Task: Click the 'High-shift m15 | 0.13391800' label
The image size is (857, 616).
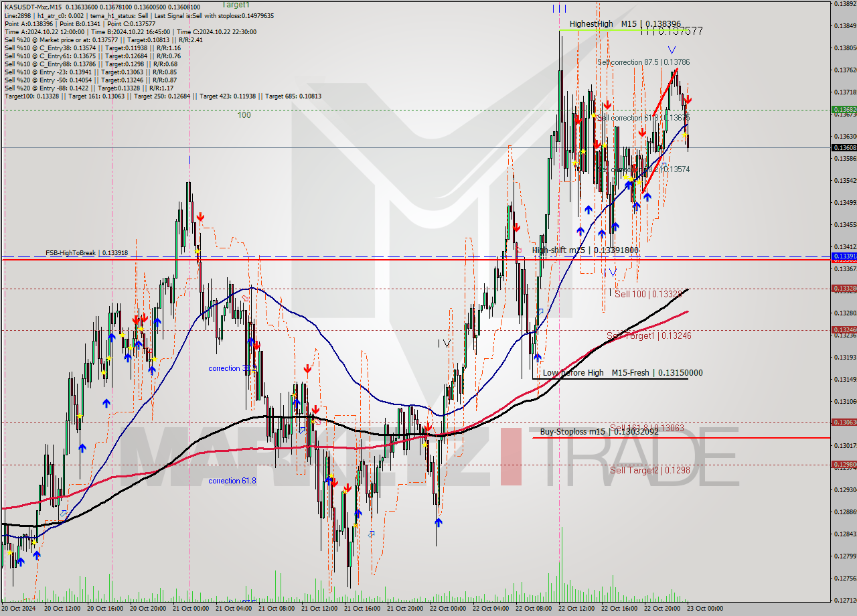Action: click(585, 250)
